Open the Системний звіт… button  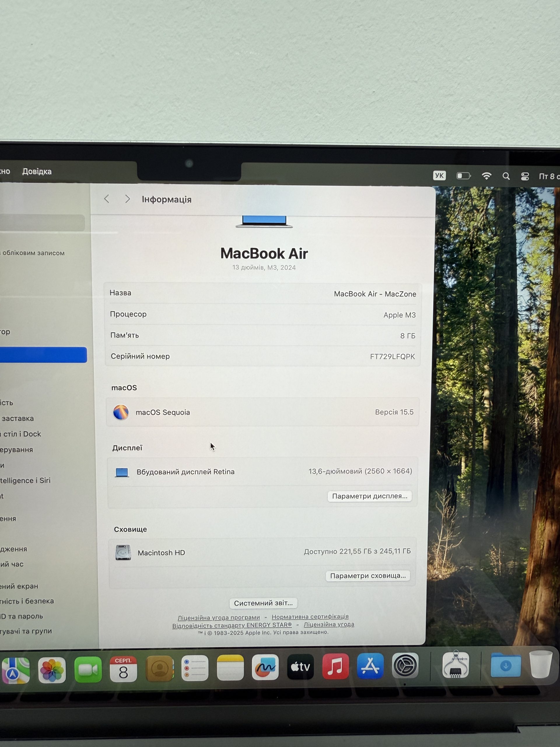(x=263, y=603)
